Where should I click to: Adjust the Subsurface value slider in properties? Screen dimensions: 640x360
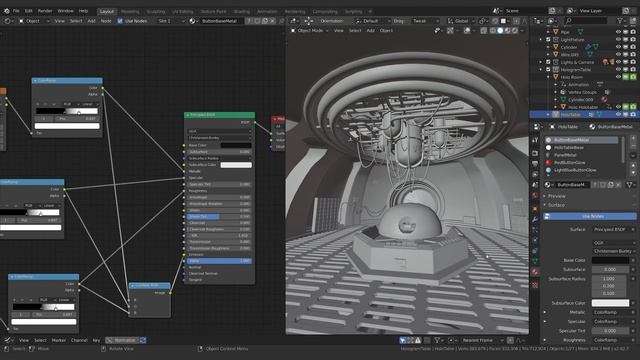click(611, 270)
